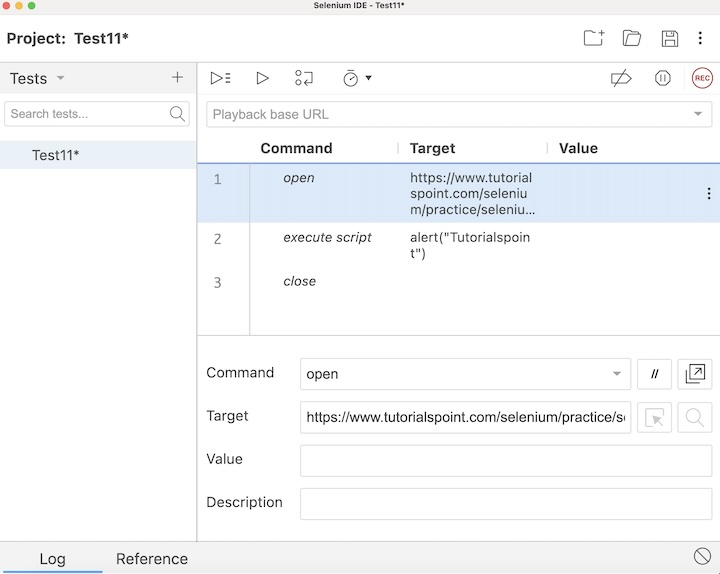Open the Command field dropdown
This screenshot has height=574, width=720.
616,374
